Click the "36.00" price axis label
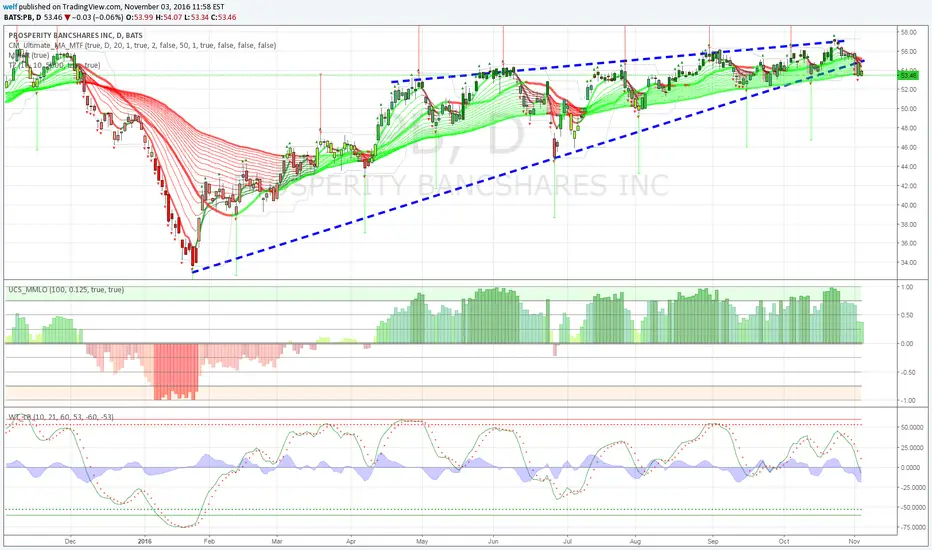Viewport: 932px width, 550px height. [x=908, y=244]
